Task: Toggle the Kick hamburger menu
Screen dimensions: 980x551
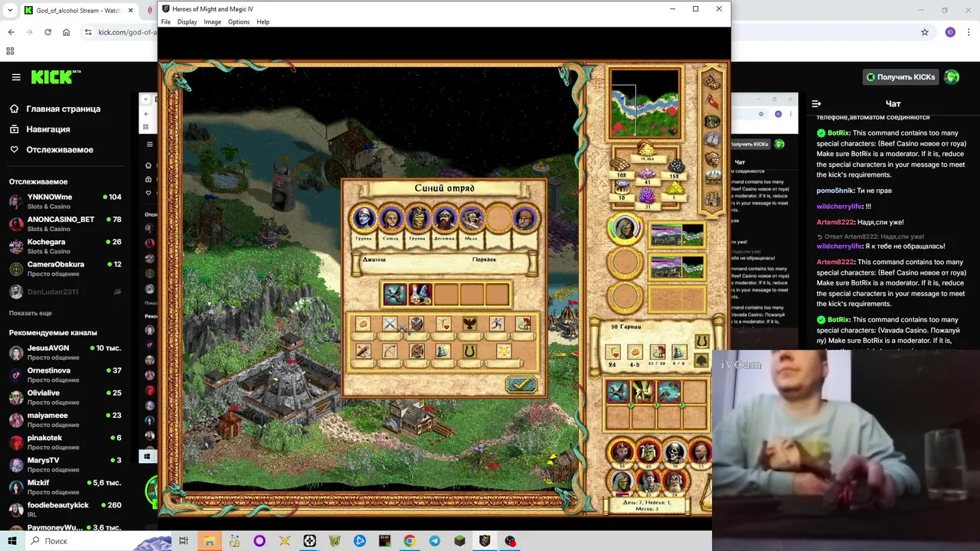Action: [16, 77]
